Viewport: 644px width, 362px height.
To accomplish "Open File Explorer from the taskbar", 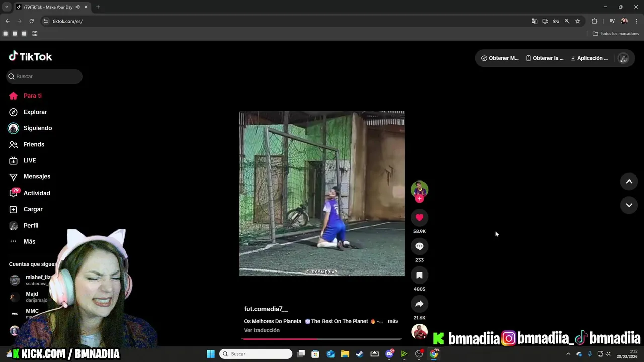I will tap(345, 354).
